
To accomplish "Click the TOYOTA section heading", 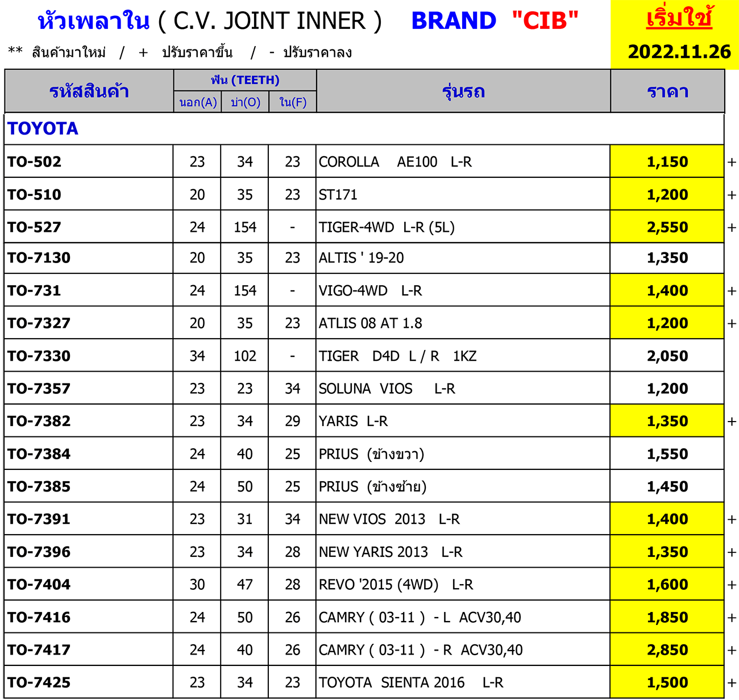I will tap(43, 128).
